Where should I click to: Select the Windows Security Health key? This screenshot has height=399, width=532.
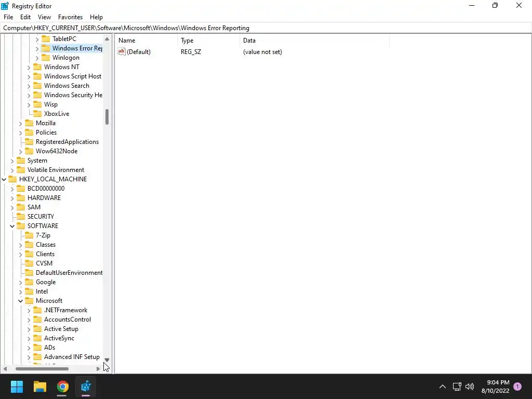pos(73,95)
